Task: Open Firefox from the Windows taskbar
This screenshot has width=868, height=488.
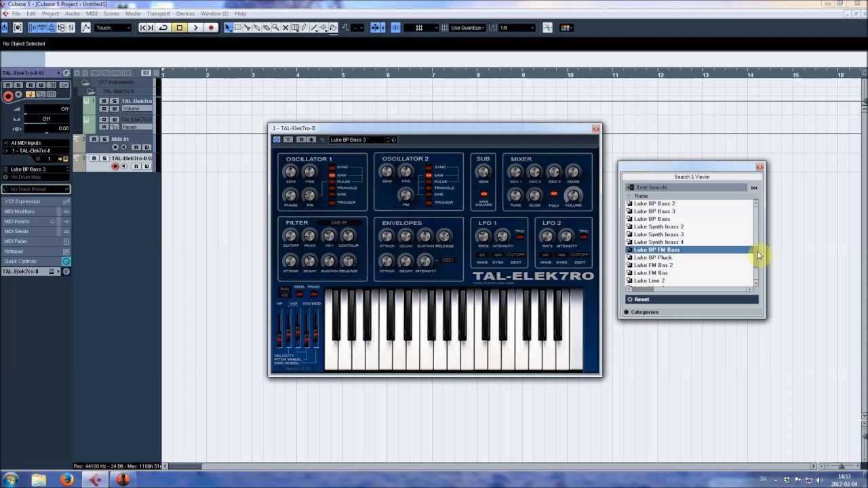Action: (x=66, y=480)
